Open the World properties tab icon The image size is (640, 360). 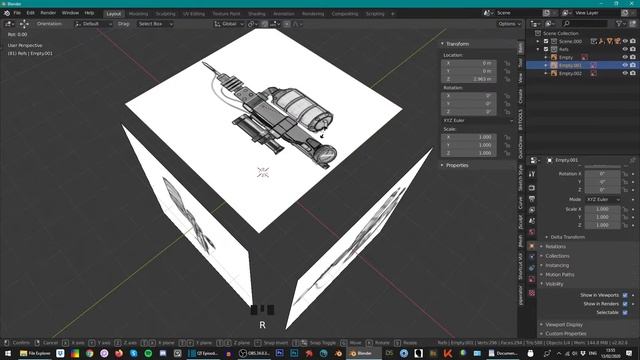coord(531,232)
